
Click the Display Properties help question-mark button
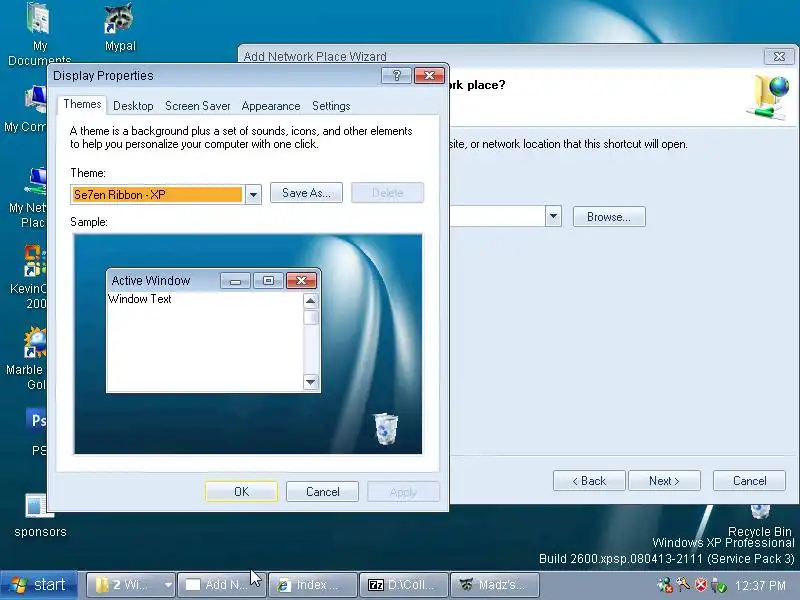[396, 76]
